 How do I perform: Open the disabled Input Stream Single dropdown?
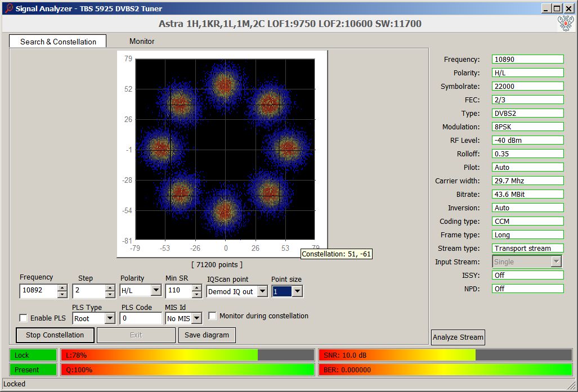point(556,262)
